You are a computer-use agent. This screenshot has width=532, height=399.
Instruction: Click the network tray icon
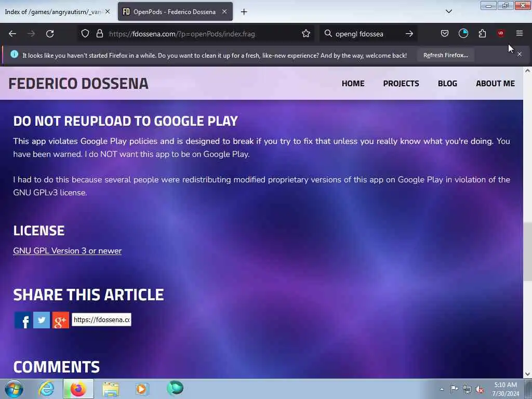(x=467, y=389)
